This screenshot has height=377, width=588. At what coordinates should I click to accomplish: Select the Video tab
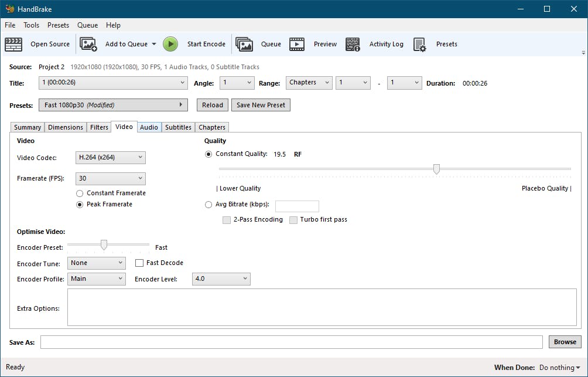[x=124, y=127]
